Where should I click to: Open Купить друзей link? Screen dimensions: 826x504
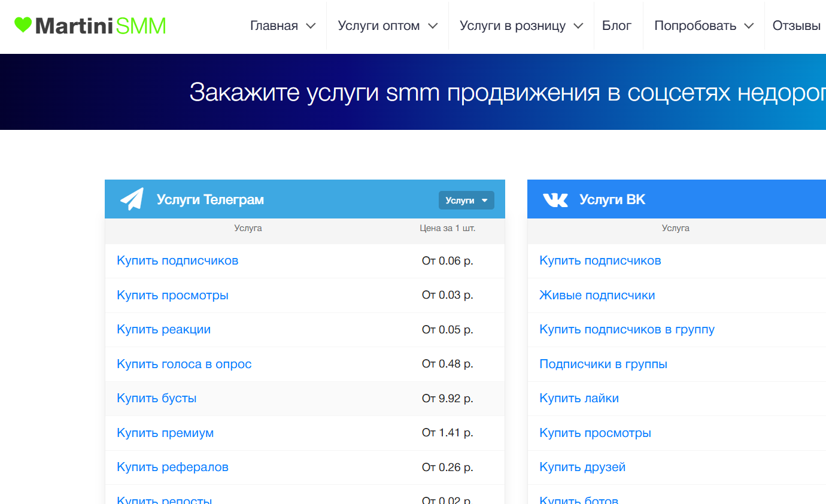pos(582,467)
